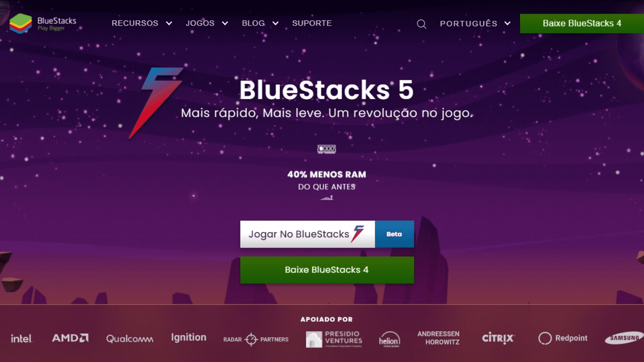The height and width of the screenshot is (362, 644).
Task: Open the JOGOS menu item
Action: coord(200,23)
